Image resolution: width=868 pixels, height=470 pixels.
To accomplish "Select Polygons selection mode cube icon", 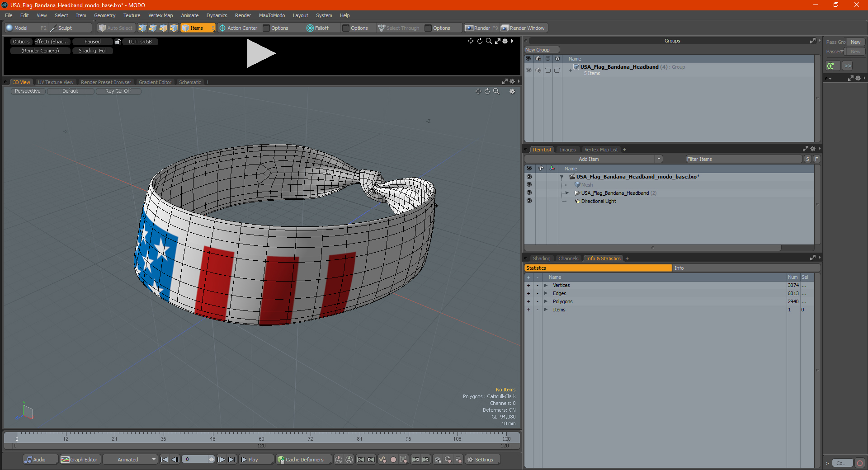I will (163, 28).
